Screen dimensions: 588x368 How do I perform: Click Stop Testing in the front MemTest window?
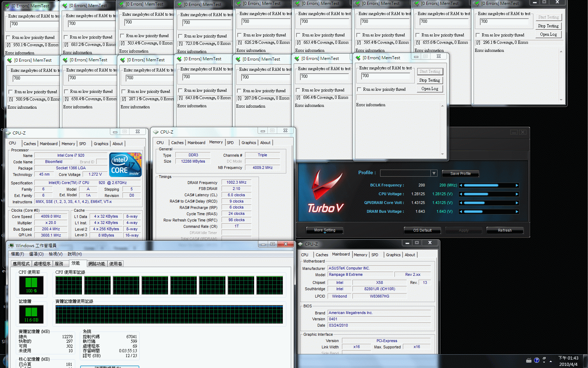pyautogui.click(x=430, y=80)
